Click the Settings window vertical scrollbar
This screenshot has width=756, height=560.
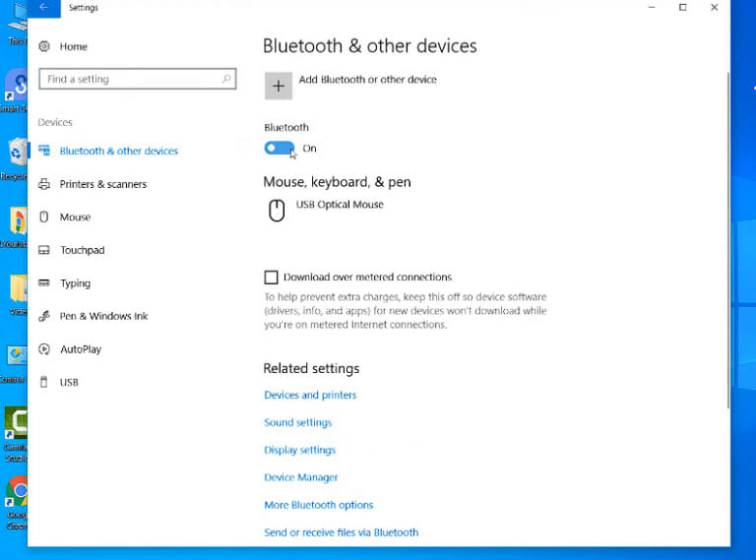click(727, 240)
